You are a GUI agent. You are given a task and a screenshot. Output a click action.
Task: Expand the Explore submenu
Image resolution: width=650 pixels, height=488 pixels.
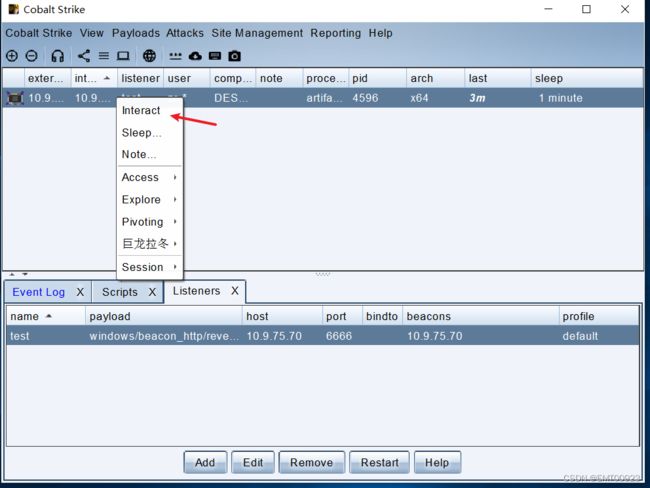coord(150,199)
